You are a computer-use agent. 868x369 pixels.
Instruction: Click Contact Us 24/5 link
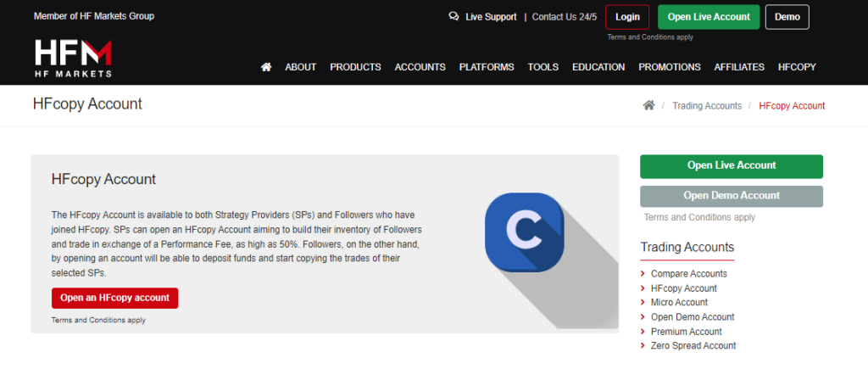[565, 17]
